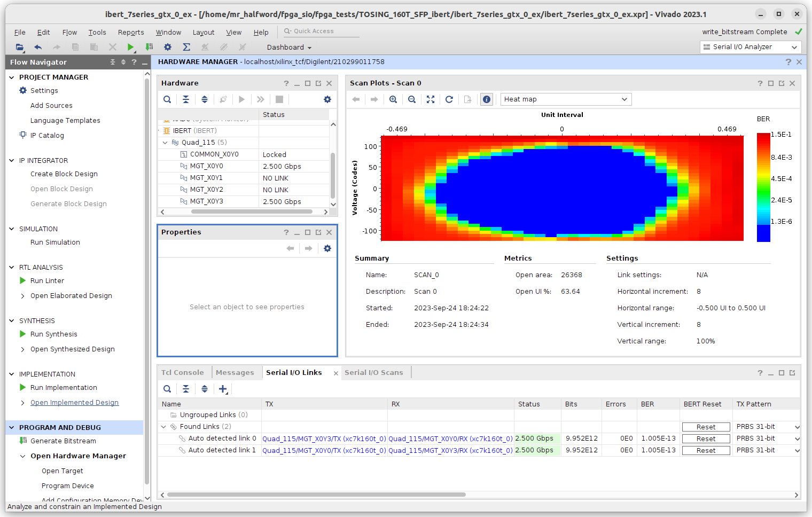Open the Layout menu

pos(204,33)
